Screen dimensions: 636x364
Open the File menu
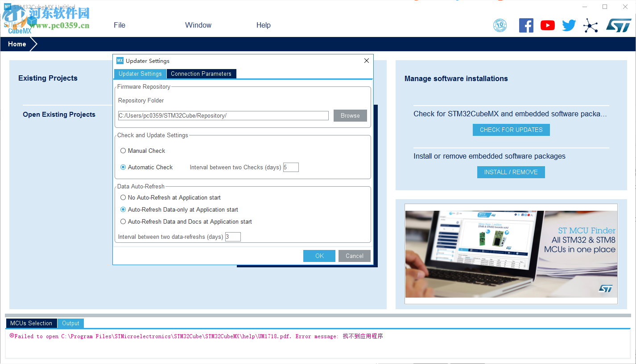click(x=119, y=25)
